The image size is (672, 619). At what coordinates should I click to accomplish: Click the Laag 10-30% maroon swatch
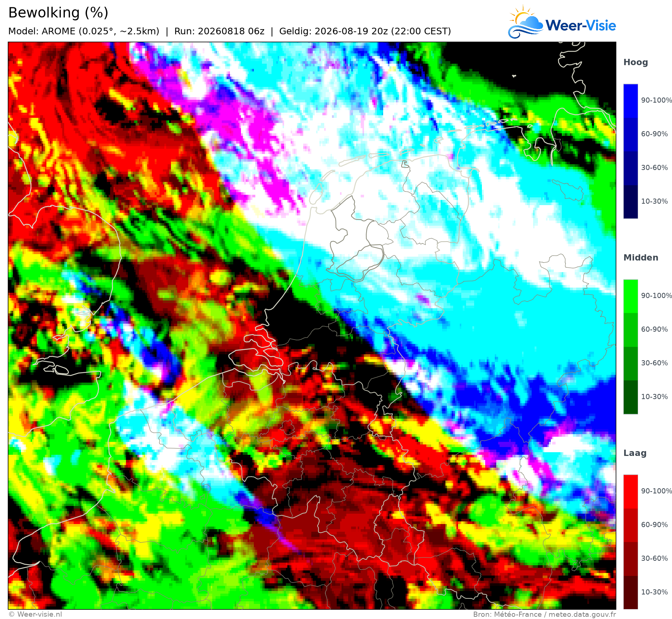coord(630,592)
